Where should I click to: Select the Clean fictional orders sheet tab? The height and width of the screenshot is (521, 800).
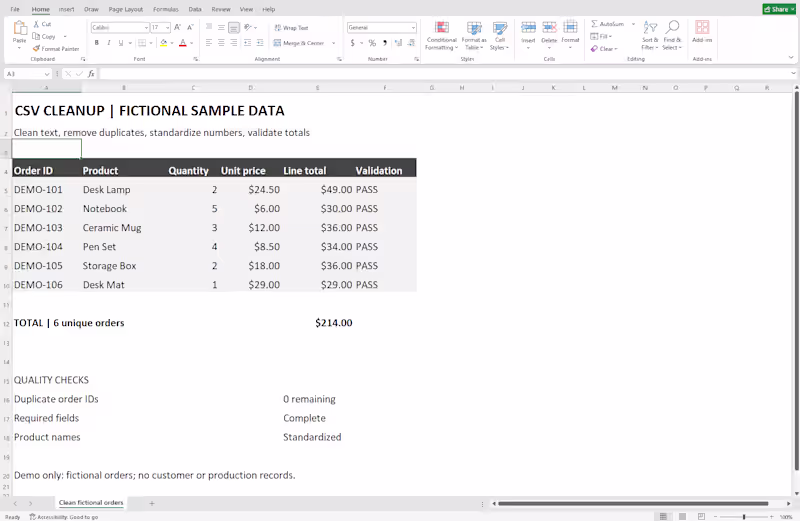pos(91,503)
